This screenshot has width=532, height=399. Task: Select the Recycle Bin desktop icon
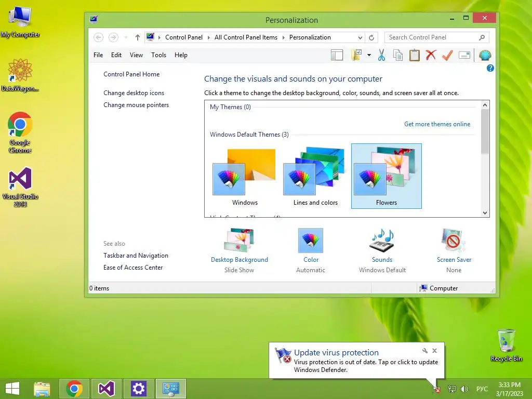coord(506,345)
